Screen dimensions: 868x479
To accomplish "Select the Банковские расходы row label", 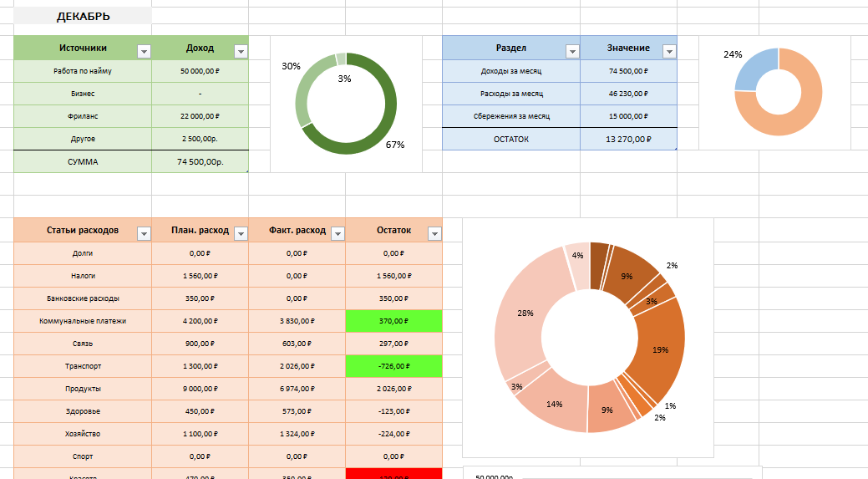I will click(x=83, y=298).
